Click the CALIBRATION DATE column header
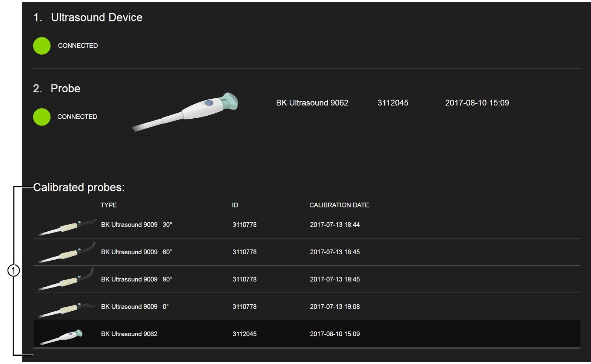This screenshot has height=364, width=591. click(339, 205)
